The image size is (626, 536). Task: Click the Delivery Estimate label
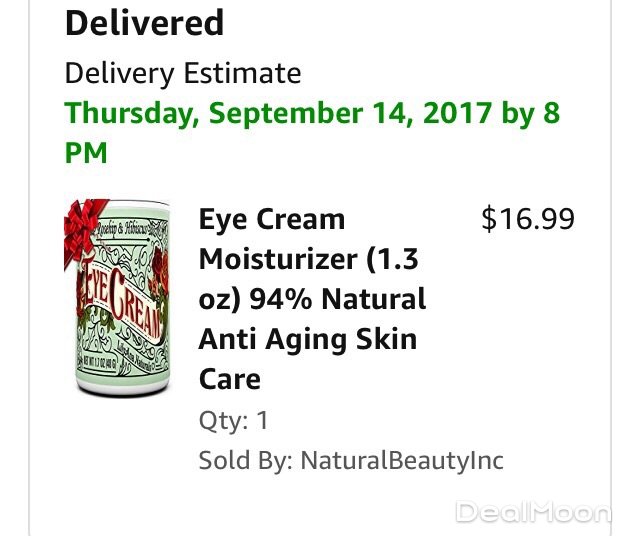pyautogui.click(x=183, y=73)
